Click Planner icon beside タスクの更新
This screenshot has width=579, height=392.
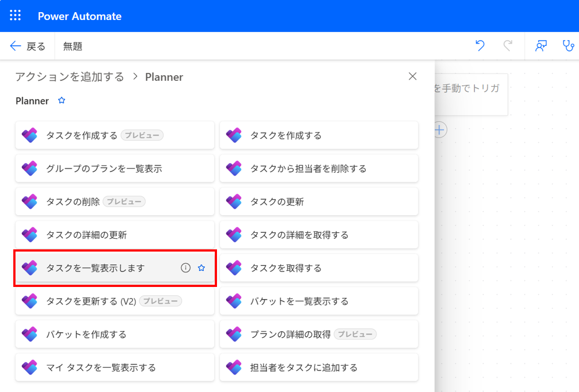[x=234, y=202]
